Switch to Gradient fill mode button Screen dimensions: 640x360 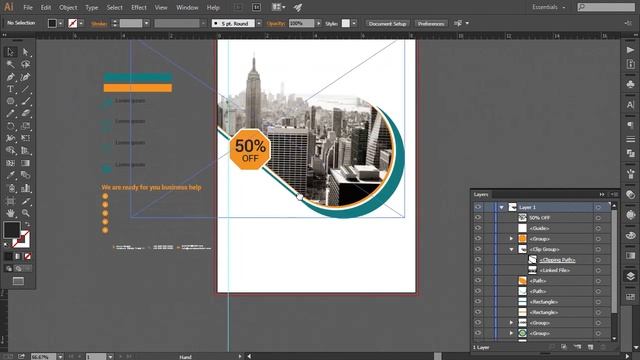click(18, 256)
